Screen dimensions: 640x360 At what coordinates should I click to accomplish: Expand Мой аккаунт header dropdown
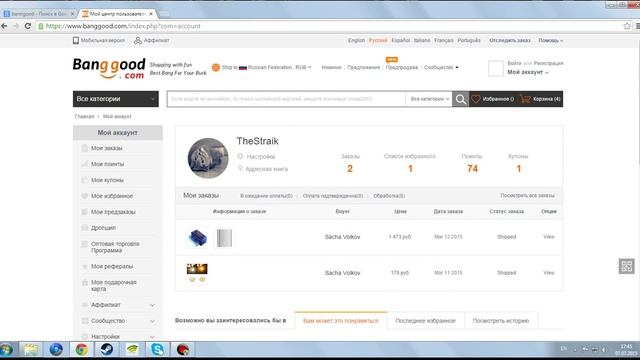point(528,72)
